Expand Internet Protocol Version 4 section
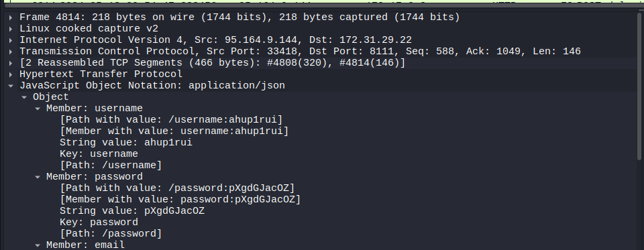Screen dimensions: 644x250 pos(11,40)
